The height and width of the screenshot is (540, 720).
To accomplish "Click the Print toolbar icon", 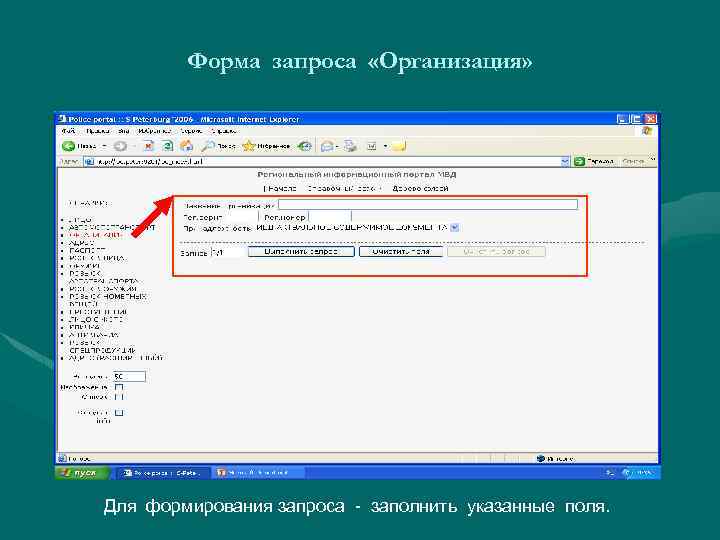I will pyautogui.click(x=351, y=146).
